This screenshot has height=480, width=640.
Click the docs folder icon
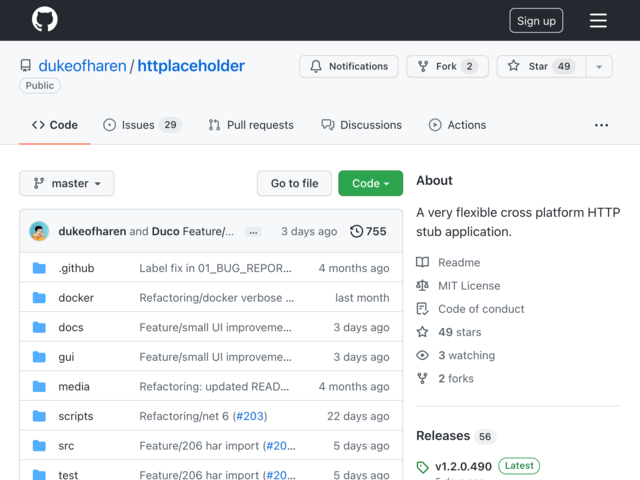pos(39,327)
